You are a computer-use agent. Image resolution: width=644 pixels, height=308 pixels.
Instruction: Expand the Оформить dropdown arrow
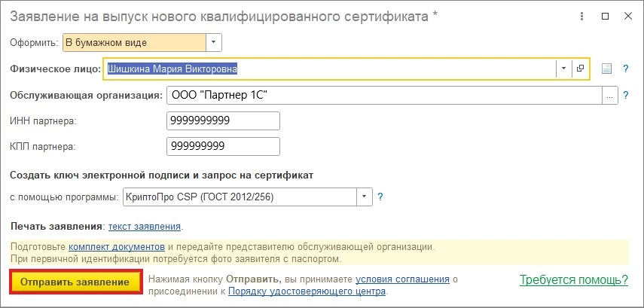click(x=214, y=43)
